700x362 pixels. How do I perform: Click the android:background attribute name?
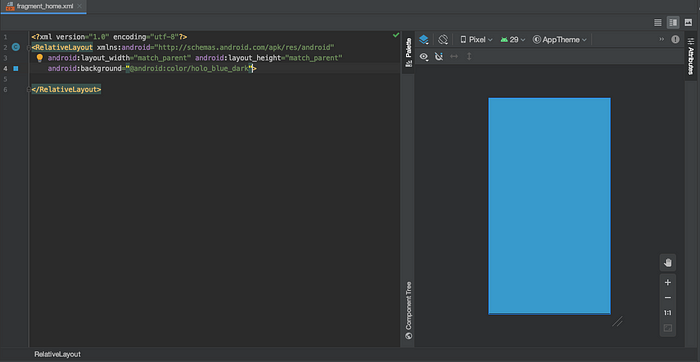[x=85, y=69]
